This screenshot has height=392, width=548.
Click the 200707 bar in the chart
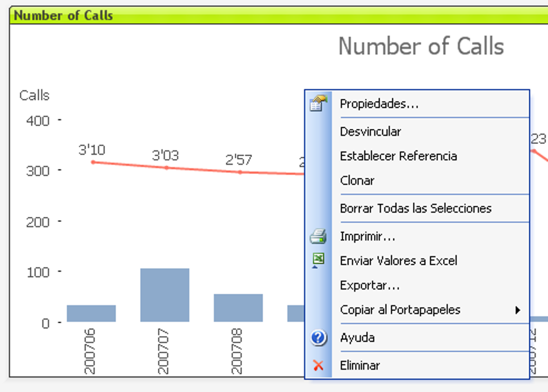(x=164, y=295)
